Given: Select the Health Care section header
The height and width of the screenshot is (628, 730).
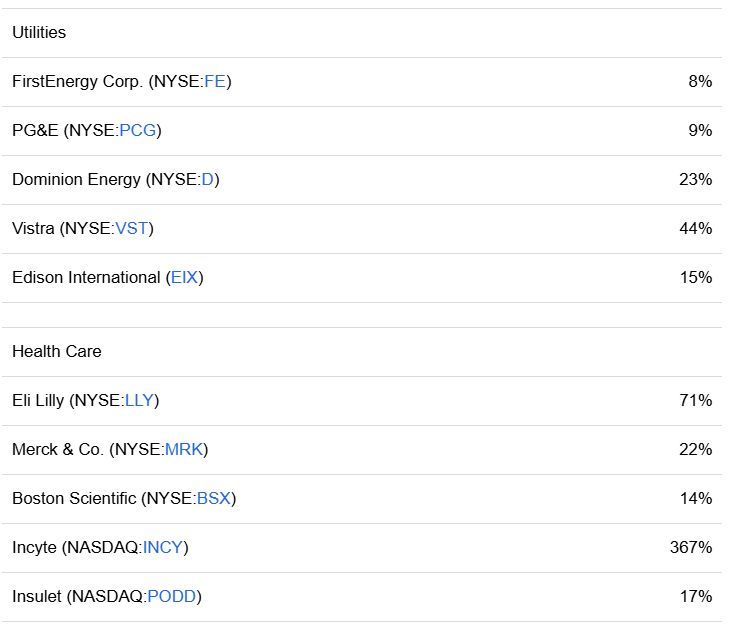Looking at the screenshot, I should [x=56, y=352].
